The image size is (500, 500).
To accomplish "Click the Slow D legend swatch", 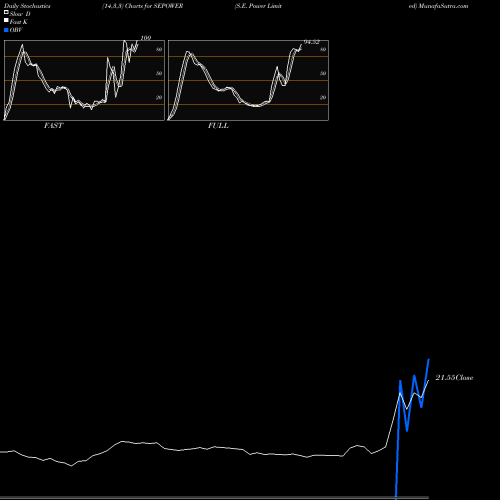I will click(x=6, y=12).
